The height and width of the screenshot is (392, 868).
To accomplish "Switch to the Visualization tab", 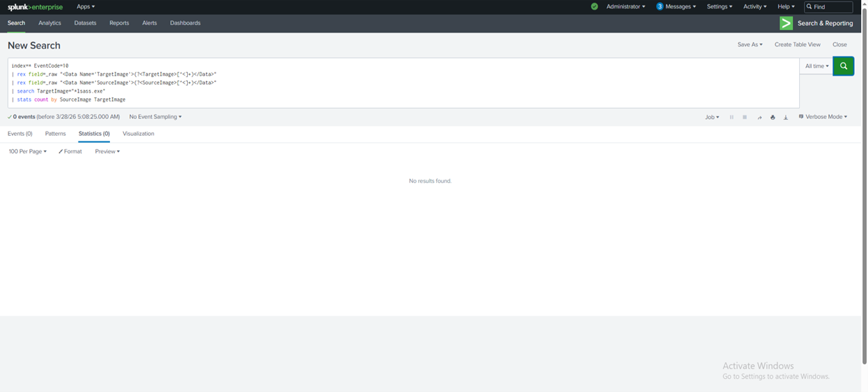I will (138, 134).
